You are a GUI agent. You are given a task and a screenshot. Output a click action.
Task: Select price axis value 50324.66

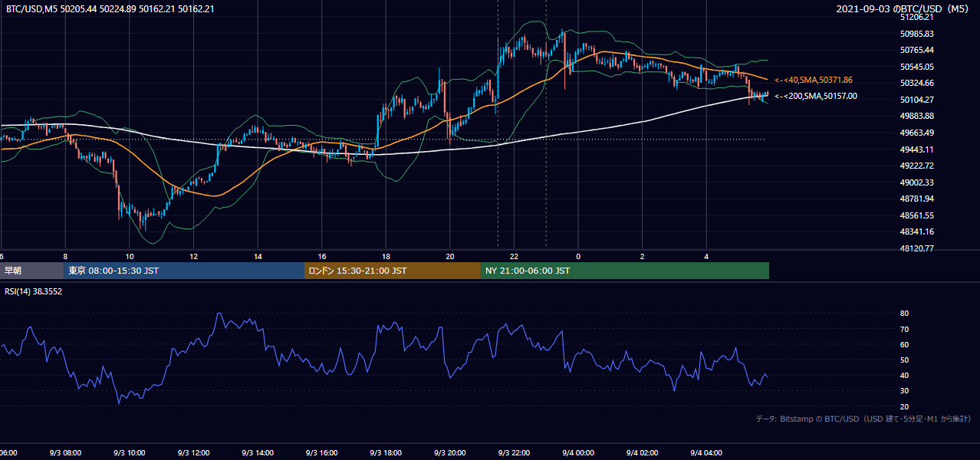click(x=916, y=83)
